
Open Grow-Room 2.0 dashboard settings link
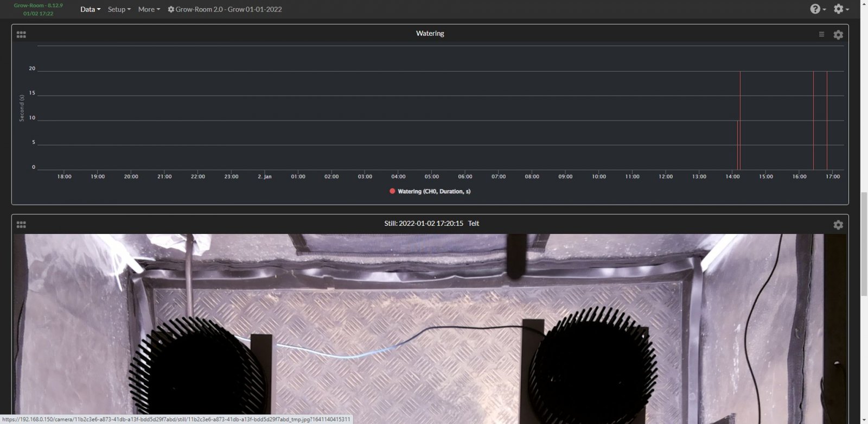tap(225, 9)
